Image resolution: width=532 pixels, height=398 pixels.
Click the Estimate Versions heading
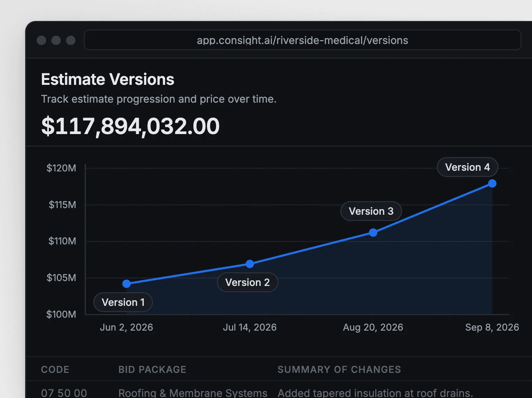[x=108, y=79]
